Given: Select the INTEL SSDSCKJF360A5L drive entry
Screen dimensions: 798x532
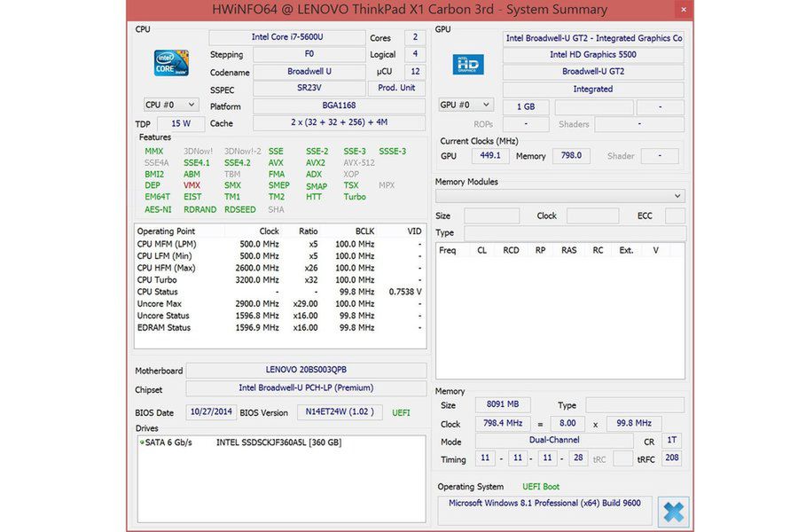Looking at the screenshot, I should [x=279, y=442].
